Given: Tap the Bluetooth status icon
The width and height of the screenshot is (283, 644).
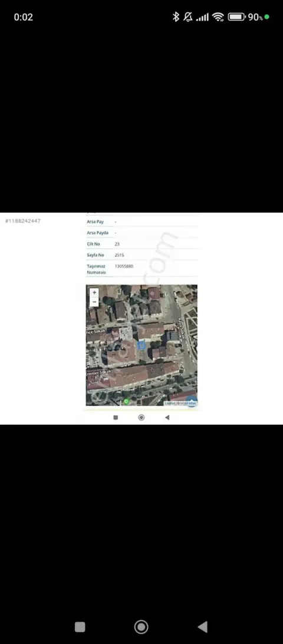Looking at the screenshot, I should [176, 17].
